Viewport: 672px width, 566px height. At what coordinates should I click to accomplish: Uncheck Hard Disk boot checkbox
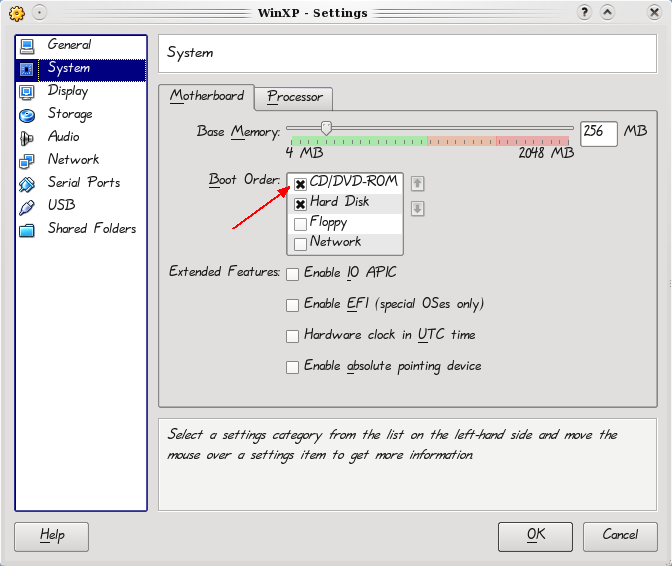pos(300,204)
